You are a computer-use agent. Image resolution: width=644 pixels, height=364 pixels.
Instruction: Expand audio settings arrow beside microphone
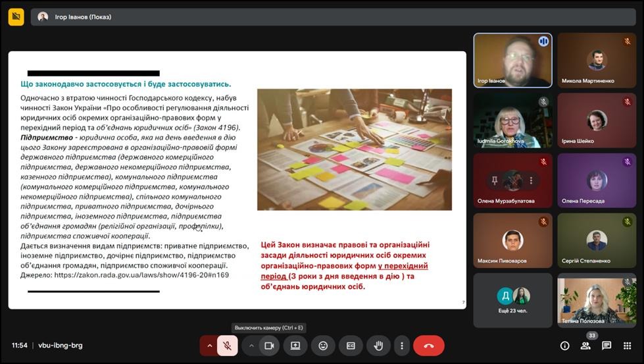pos(209,346)
